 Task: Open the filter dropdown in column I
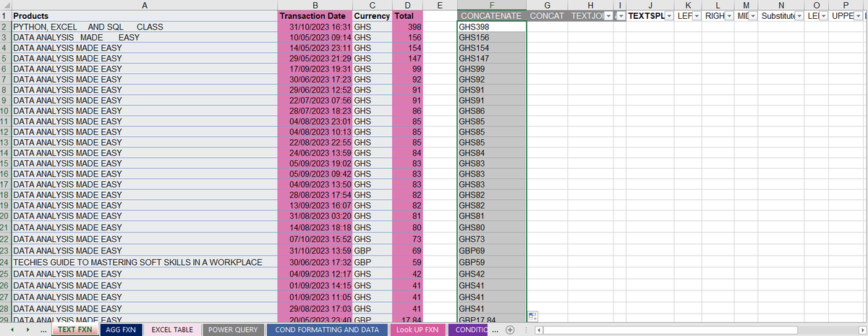pyautogui.click(x=621, y=16)
